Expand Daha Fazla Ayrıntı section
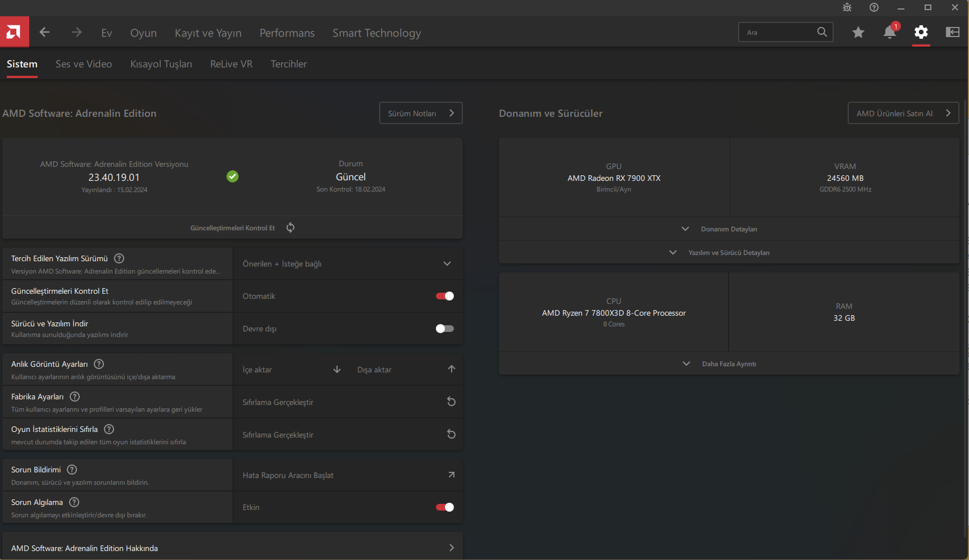 (x=729, y=363)
